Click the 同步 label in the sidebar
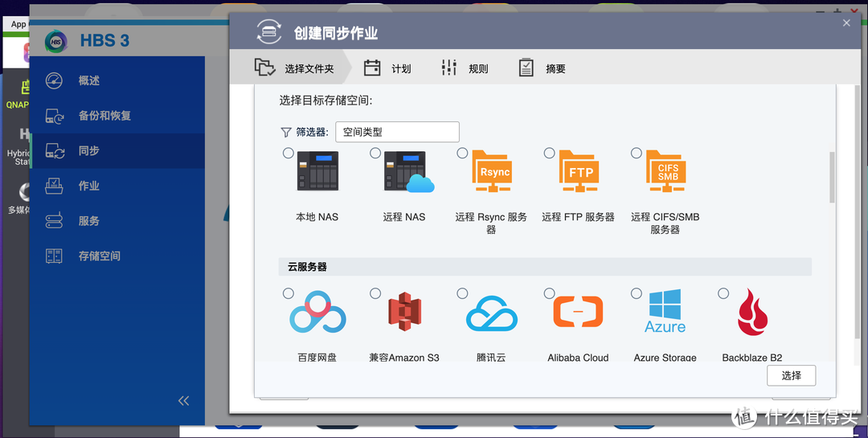Image resolution: width=868 pixels, height=438 pixels. 88,150
